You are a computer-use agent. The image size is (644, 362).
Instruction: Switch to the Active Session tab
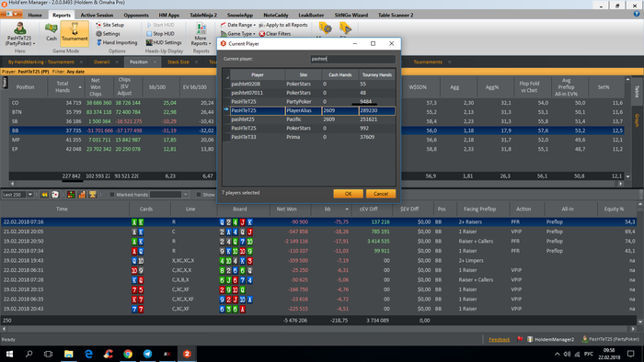tap(97, 15)
